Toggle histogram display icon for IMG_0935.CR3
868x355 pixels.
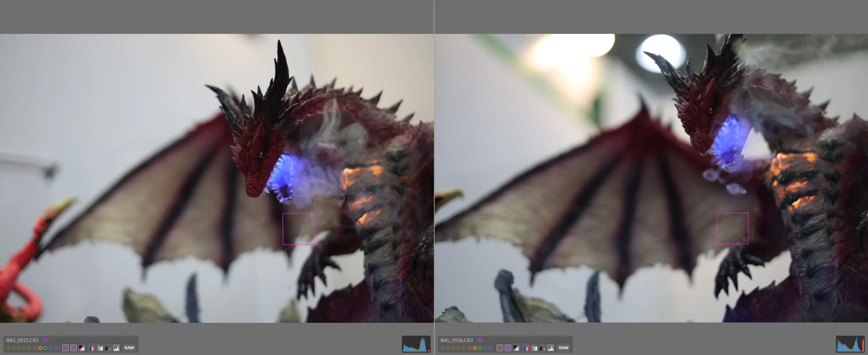(116, 348)
